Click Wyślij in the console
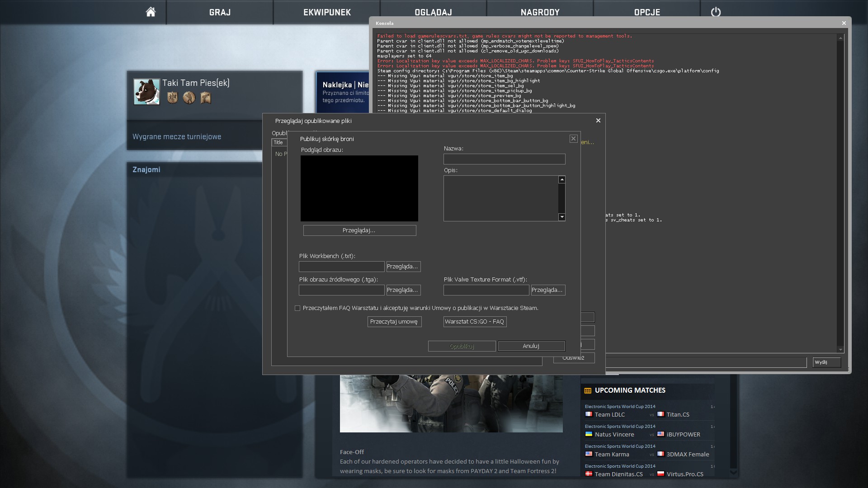The height and width of the screenshot is (488, 868). click(826, 362)
